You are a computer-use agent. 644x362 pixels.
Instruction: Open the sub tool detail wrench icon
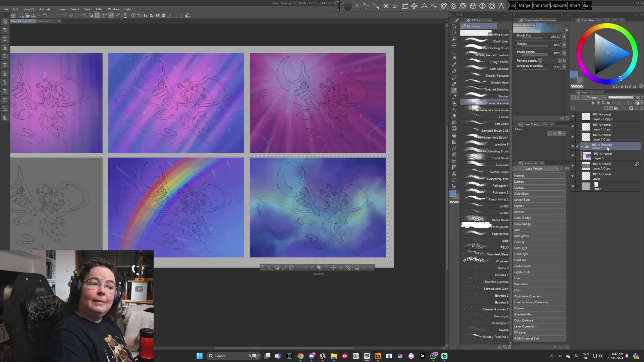point(567,118)
